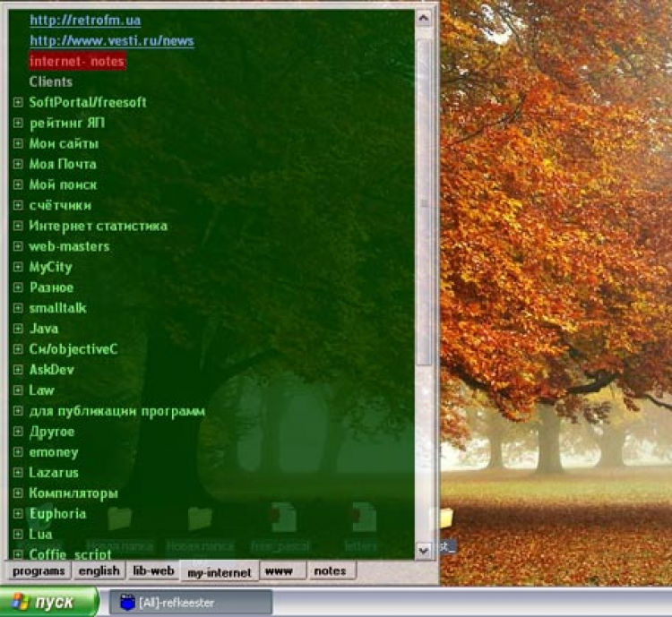Select the счётчики label

(x=60, y=205)
